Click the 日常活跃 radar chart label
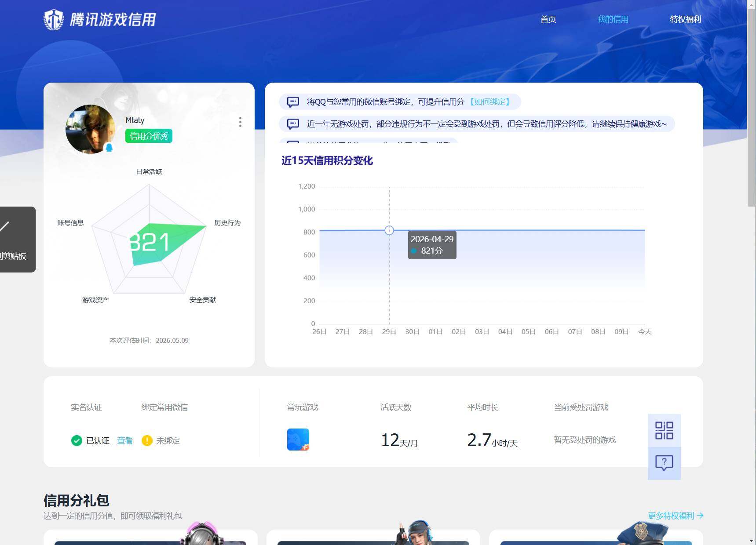Viewport: 756px width, 545px height. click(149, 171)
